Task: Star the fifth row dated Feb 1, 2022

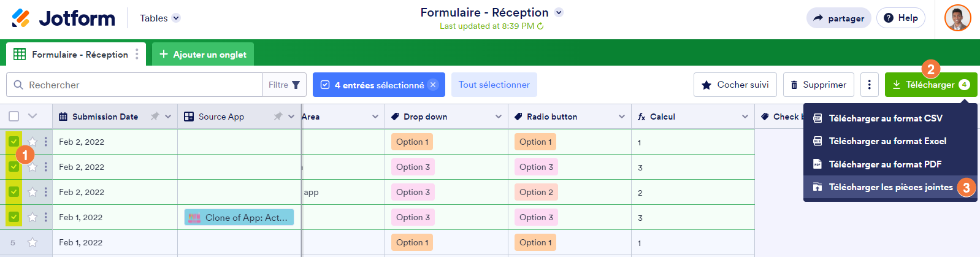Action: [x=33, y=242]
